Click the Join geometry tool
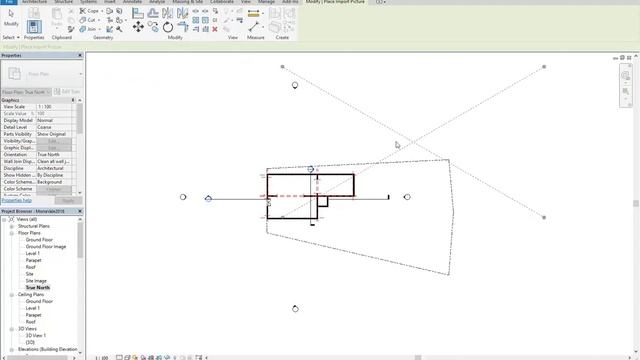 (x=87, y=29)
